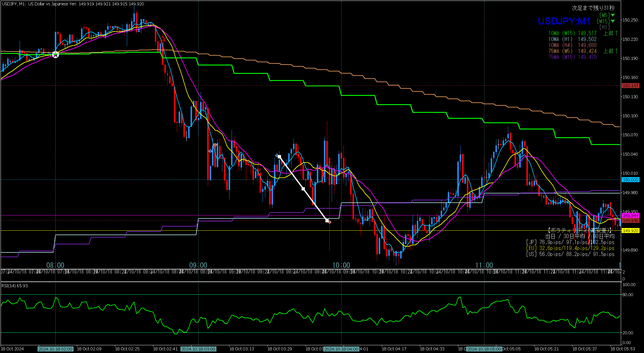
Task: Click the 次足まで残り31秒 countdown text
Action: click(x=593, y=8)
